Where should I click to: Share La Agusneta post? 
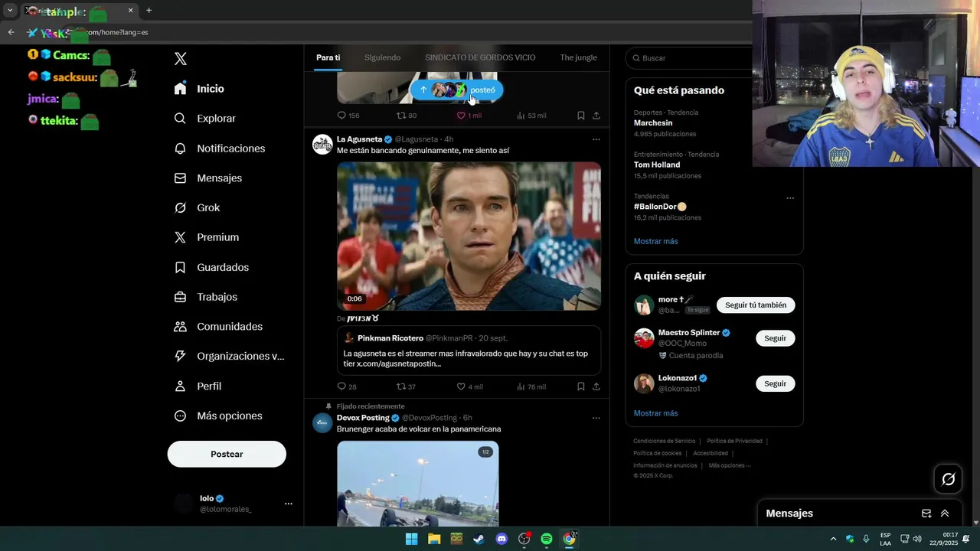pyautogui.click(x=596, y=386)
